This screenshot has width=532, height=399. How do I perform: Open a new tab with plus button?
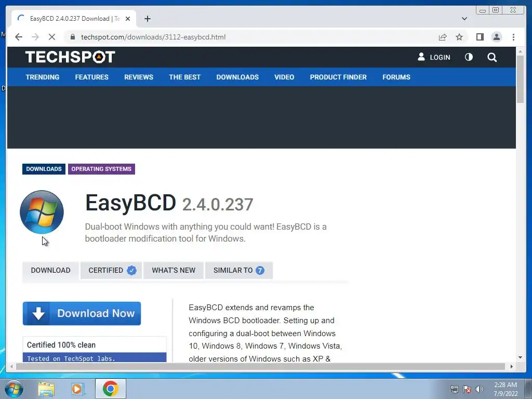(147, 19)
